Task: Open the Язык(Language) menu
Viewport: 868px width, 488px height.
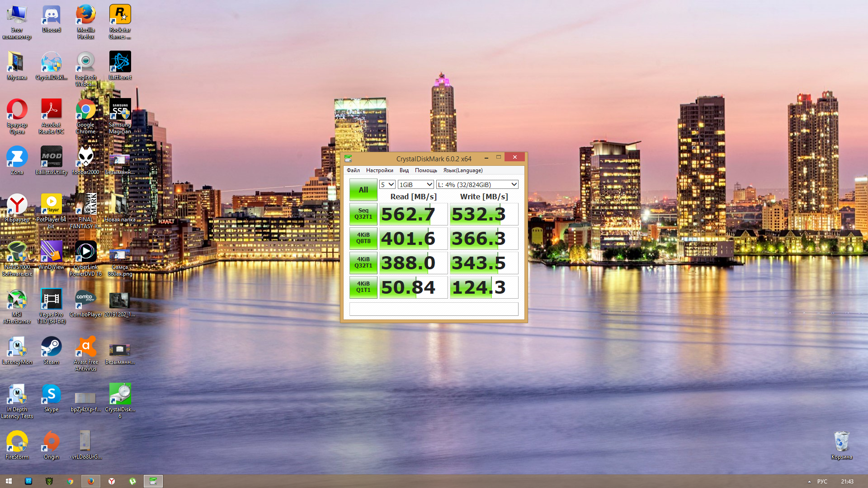Action: tap(462, 170)
